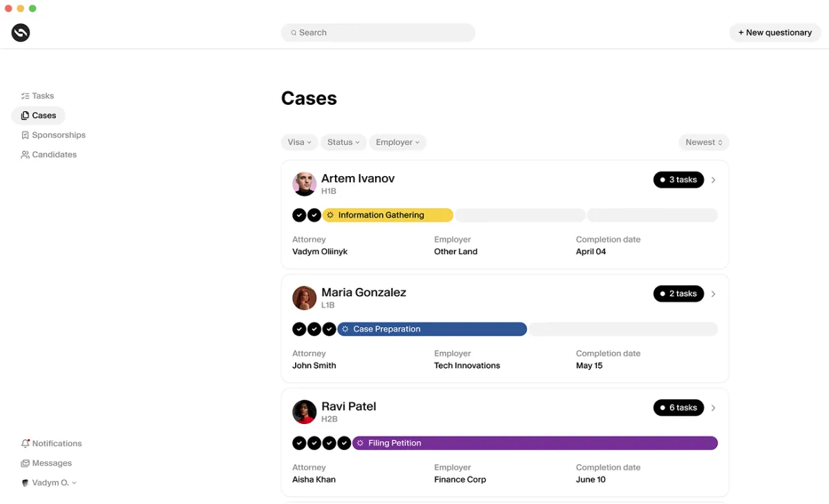Image resolution: width=829 pixels, height=504 pixels.
Task: Open Messages in the sidebar
Action: point(46,463)
